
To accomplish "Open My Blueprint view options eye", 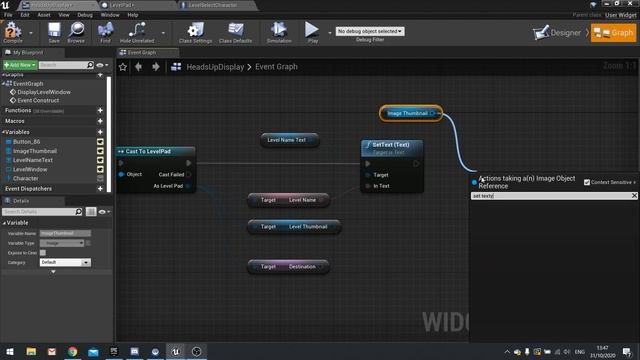I will [102, 65].
